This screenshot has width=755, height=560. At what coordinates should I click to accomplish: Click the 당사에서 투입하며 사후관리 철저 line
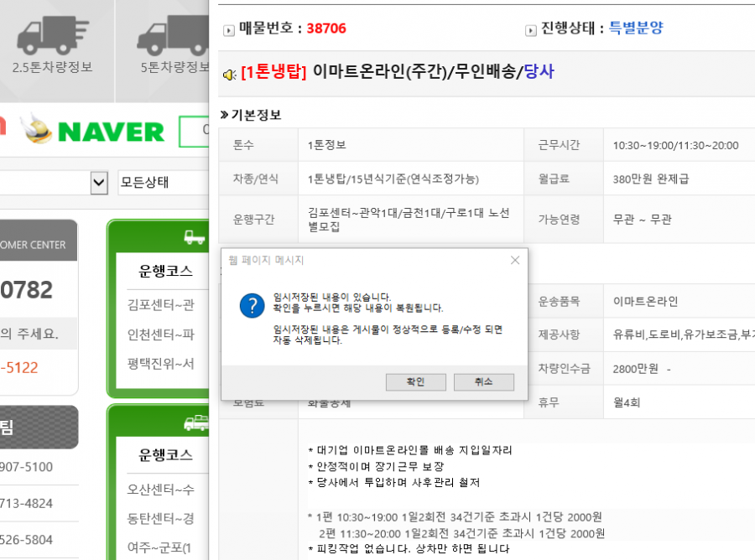pos(394,482)
